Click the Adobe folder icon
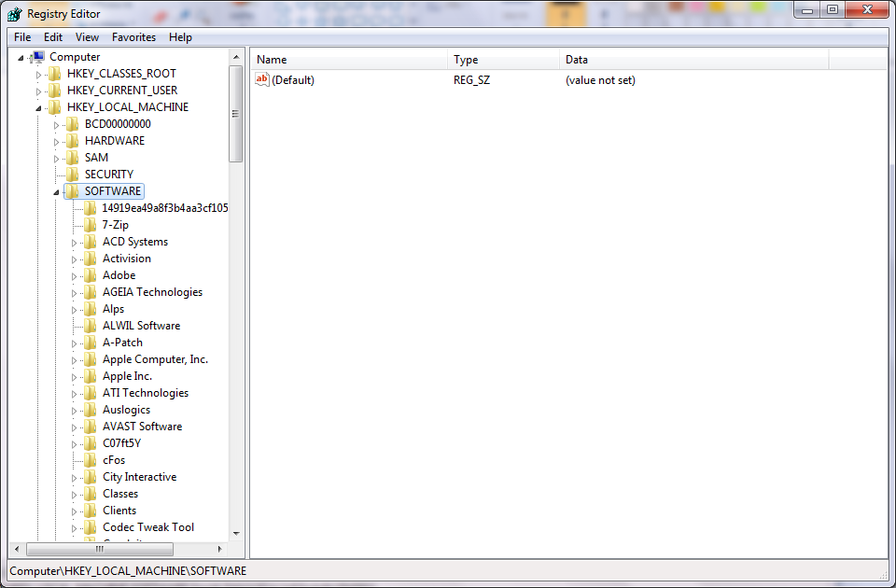This screenshot has width=896, height=588. (91, 275)
